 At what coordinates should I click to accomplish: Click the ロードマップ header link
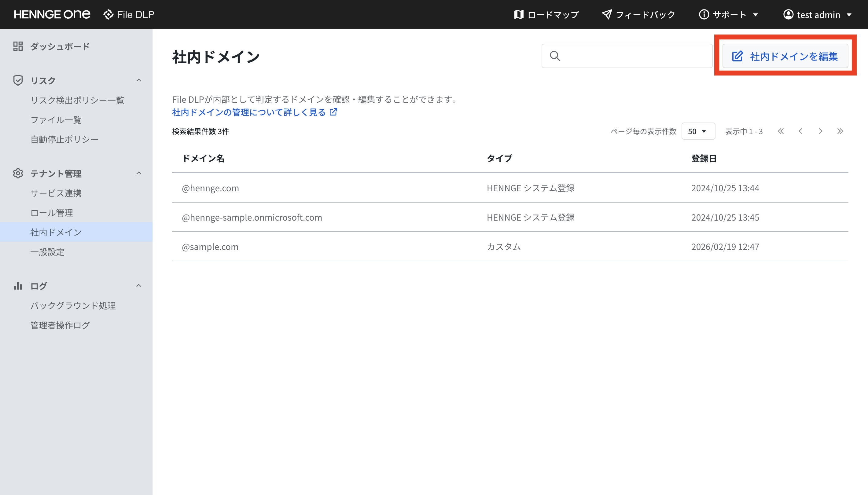point(546,15)
